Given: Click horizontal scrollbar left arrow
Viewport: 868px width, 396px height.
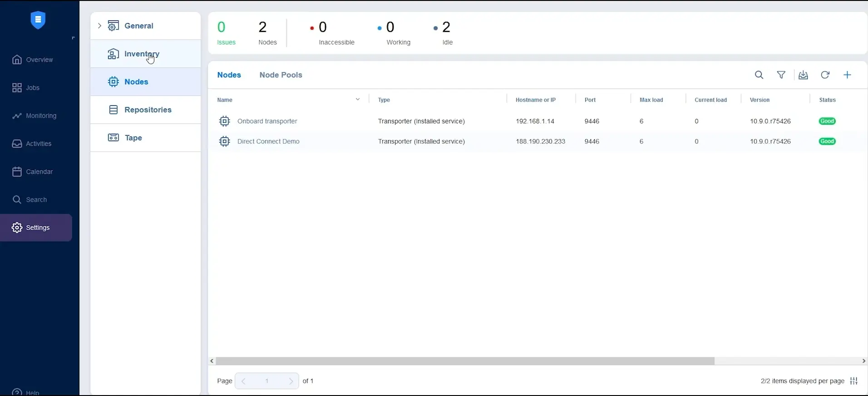Looking at the screenshot, I should pos(212,361).
